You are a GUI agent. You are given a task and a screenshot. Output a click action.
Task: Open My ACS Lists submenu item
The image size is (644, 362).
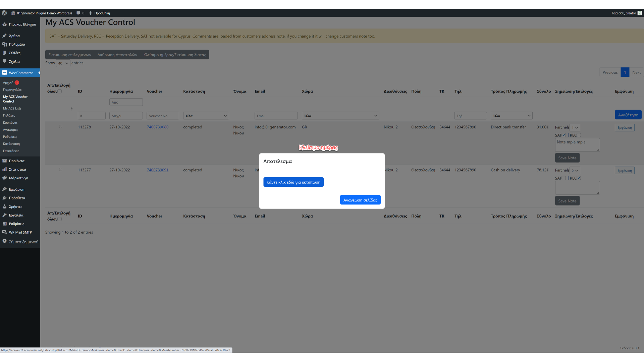click(x=12, y=108)
